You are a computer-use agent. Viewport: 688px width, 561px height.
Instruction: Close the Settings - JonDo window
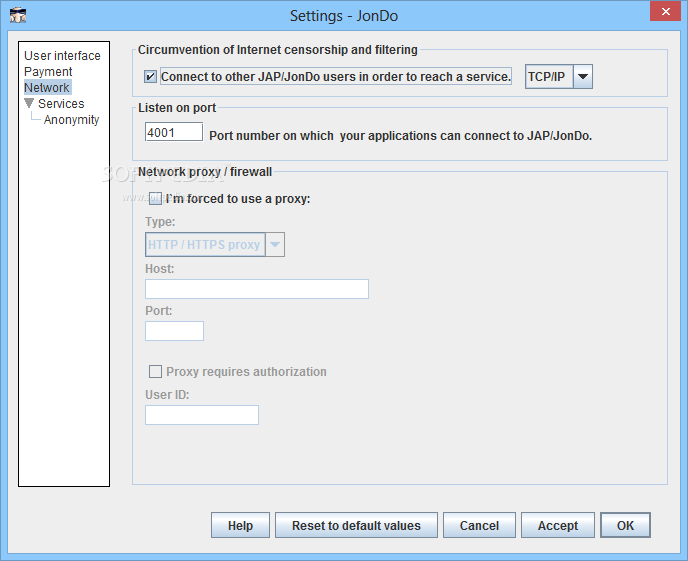tap(665, 11)
